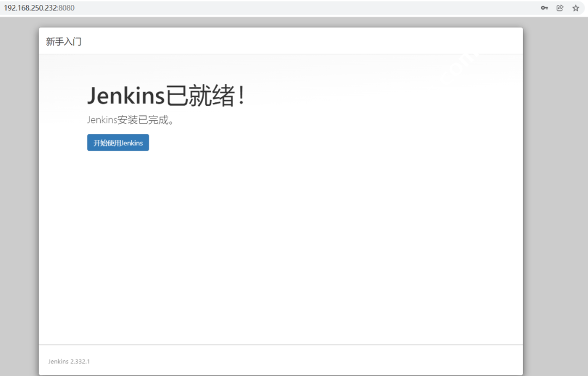Select the address bar URL 192.168.250.232:8080
Image resolution: width=588 pixels, height=376 pixels.
(39, 8)
